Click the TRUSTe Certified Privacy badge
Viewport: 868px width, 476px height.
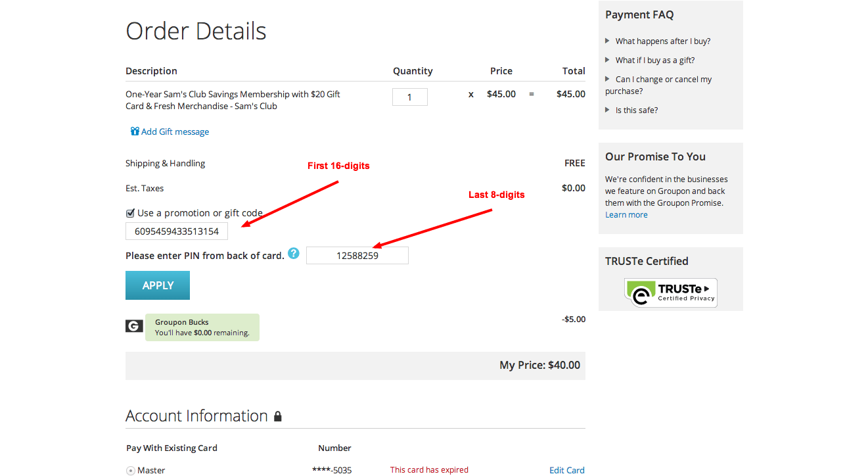click(x=670, y=292)
